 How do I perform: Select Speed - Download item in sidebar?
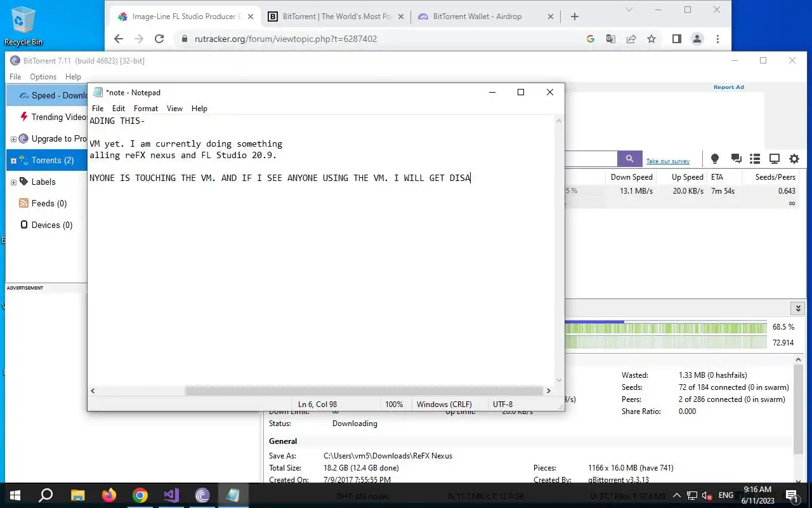click(x=46, y=96)
